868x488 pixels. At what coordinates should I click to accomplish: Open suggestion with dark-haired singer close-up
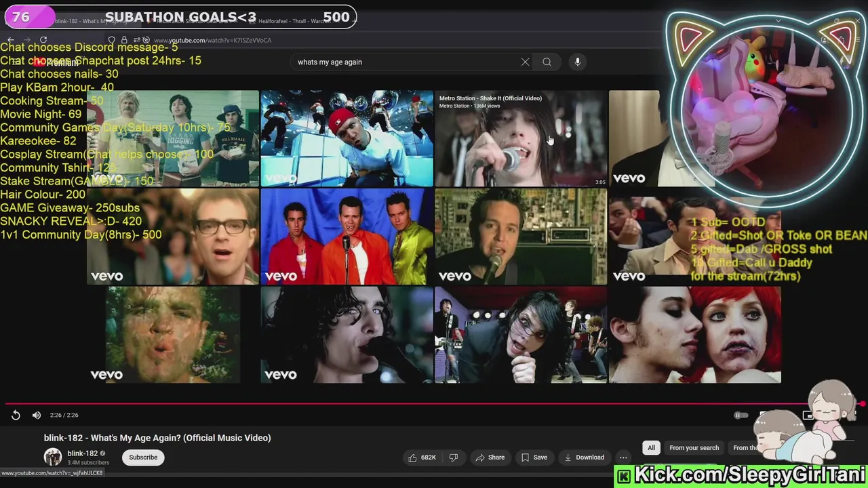[x=347, y=335]
